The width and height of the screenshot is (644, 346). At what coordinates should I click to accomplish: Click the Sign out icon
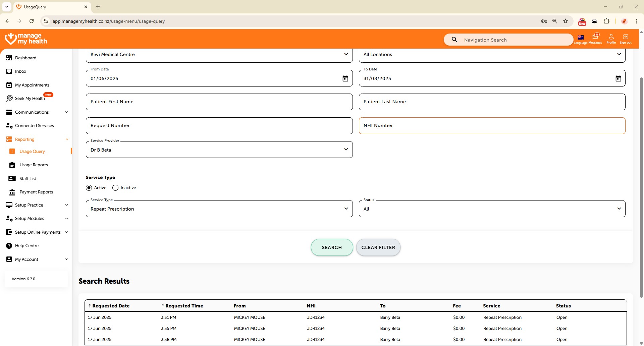[626, 38]
